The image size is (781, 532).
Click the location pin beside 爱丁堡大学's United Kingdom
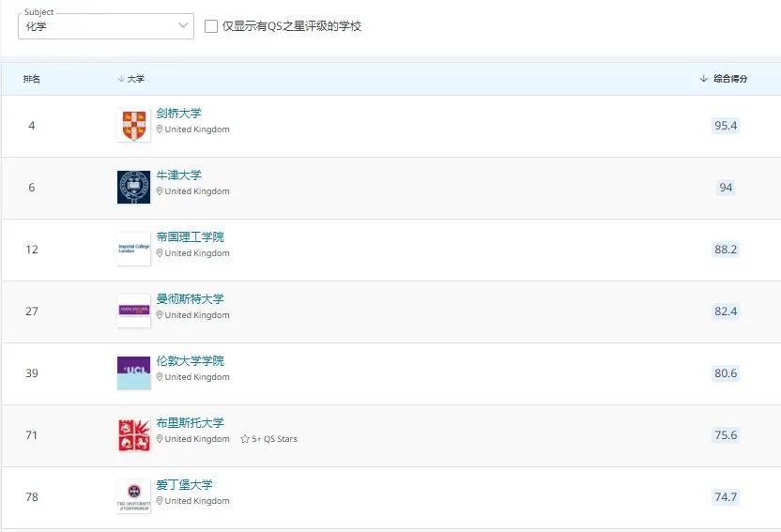pyautogui.click(x=160, y=501)
